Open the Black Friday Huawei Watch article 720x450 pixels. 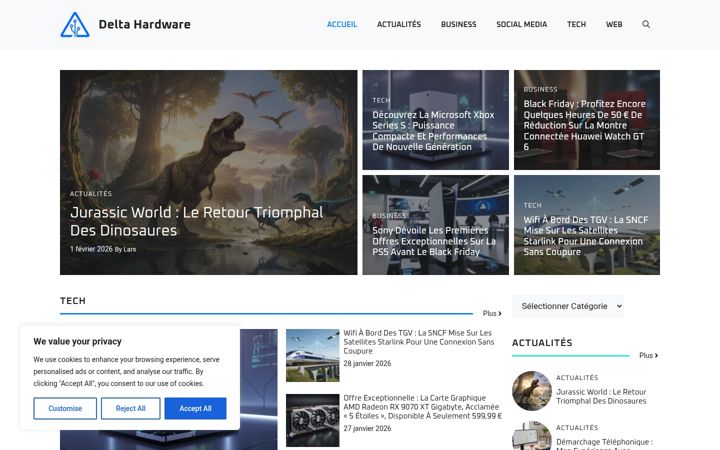pyautogui.click(x=585, y=125)
